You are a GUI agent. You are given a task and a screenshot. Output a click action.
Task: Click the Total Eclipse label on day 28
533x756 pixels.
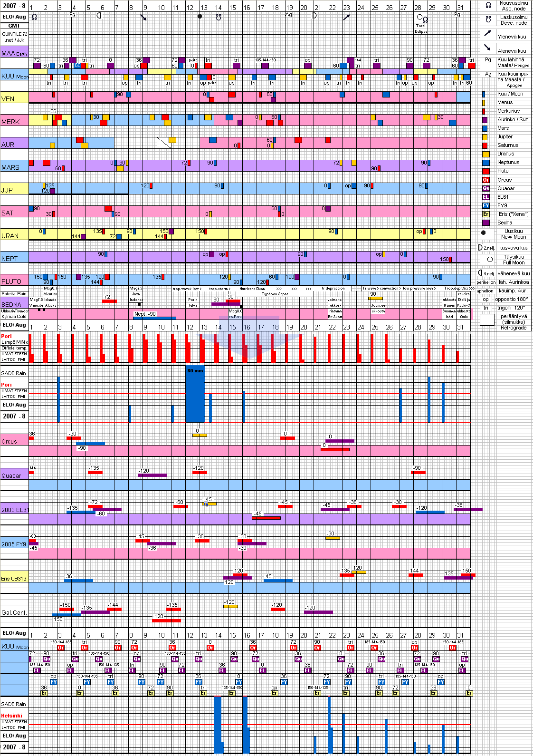point(421,29)
